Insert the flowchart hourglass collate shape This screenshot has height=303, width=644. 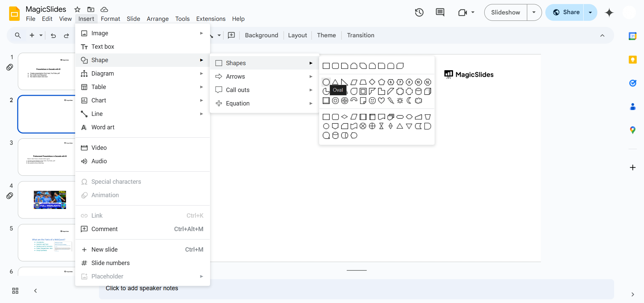point(382,126)
